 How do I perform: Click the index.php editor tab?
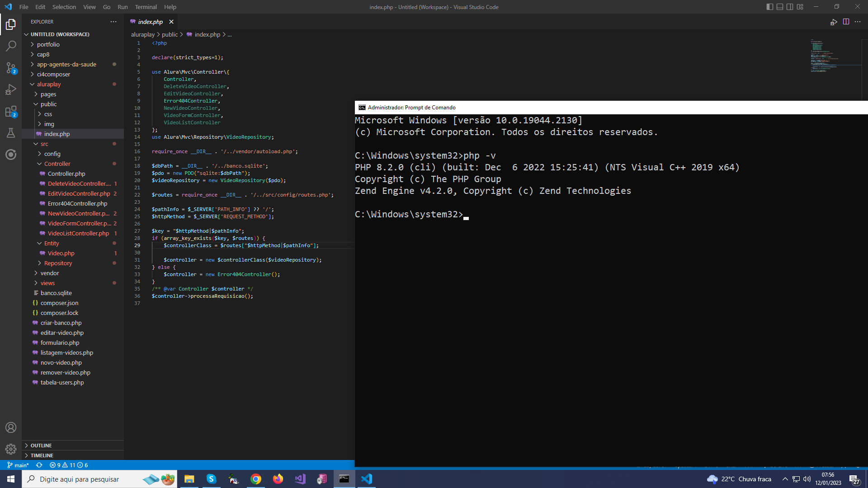pyautogui.click(x=151, y=21)
